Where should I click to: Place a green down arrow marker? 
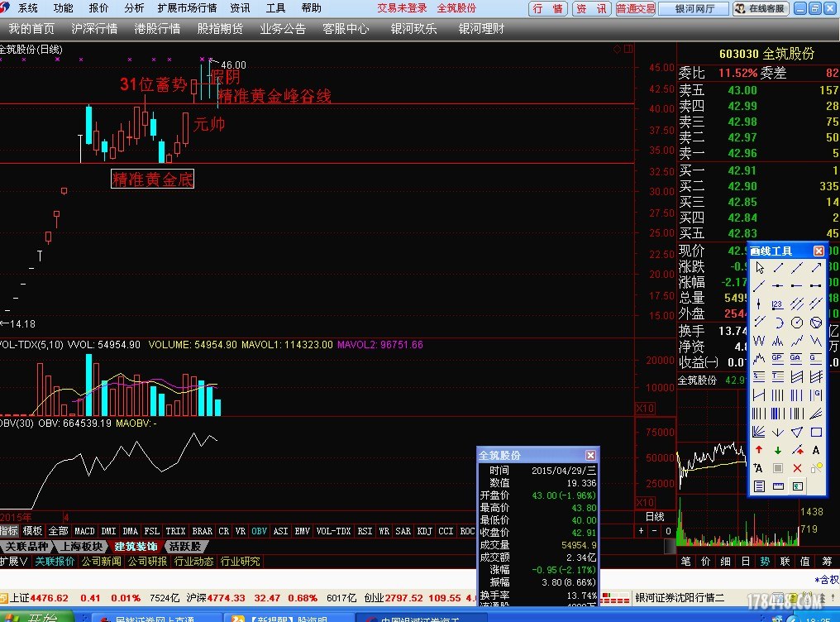778,450
